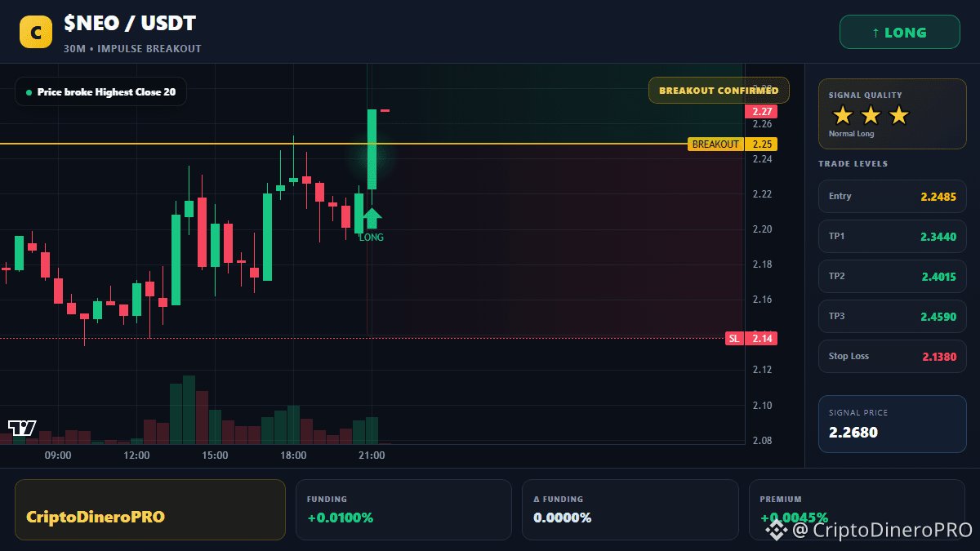Image resolution: width=980 pixels, height=551 pixels.
Task: Click the Funding +0.0100% card
Action: [x=403, y=509]
